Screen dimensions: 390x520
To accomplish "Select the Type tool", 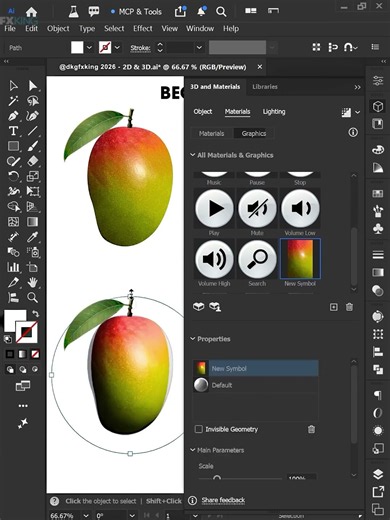I will (x=13, y=131).
